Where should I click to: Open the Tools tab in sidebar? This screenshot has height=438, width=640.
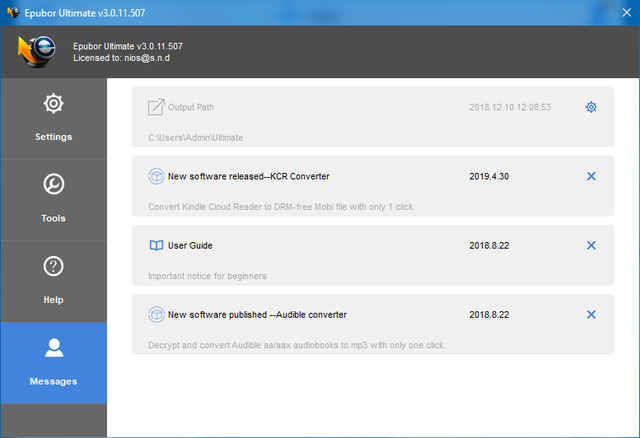(53, 199)
